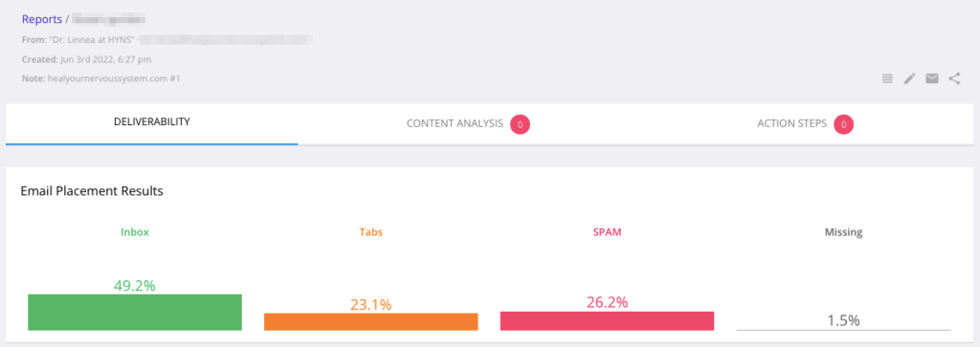Viewport: 980px width, 347px height.
Task: Switch to the Content Analysis tab
Action: tap(467, 124)
